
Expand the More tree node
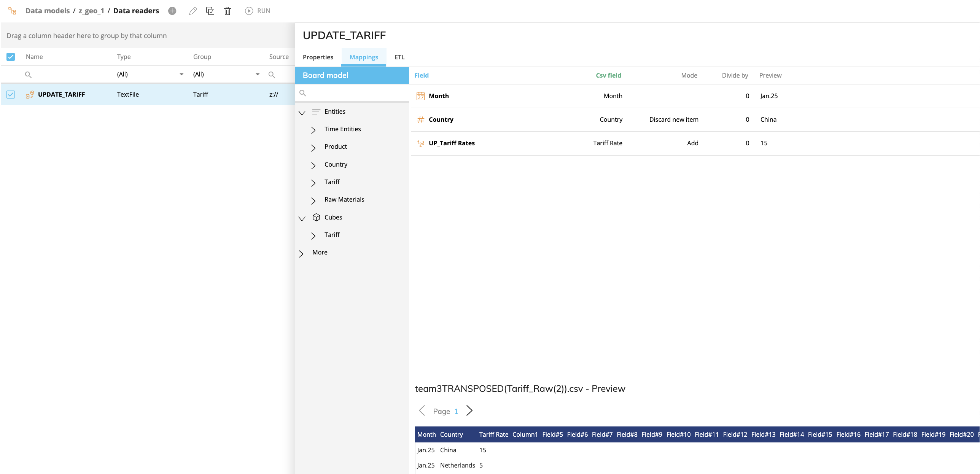click(301, 253)
